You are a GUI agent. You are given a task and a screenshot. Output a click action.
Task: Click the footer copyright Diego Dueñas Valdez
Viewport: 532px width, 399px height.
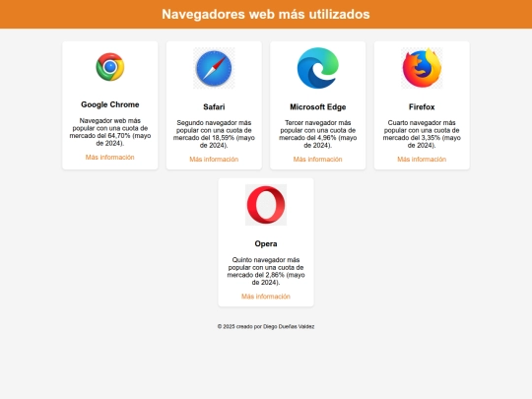click(266, 326)
